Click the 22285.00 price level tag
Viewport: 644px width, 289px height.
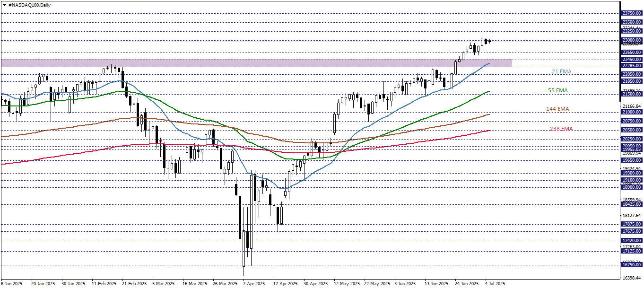[x=632, y=65]
